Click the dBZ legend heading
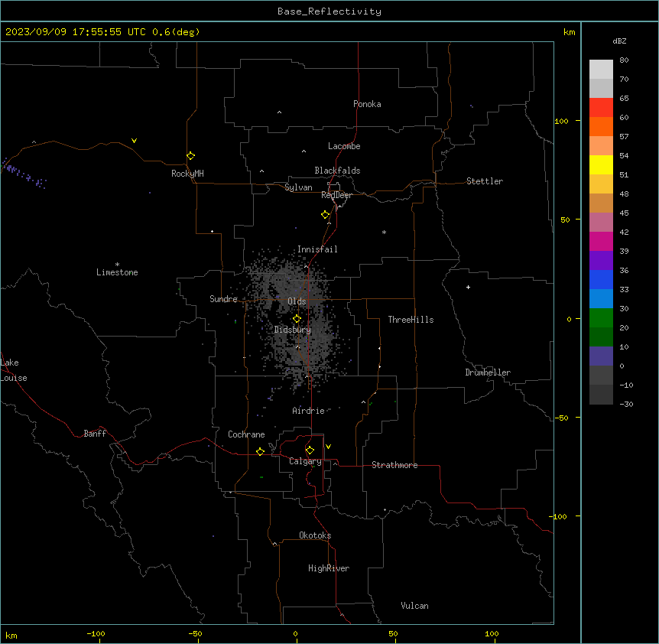This screenshot has height=644, width=659. [x=619, y=41]
